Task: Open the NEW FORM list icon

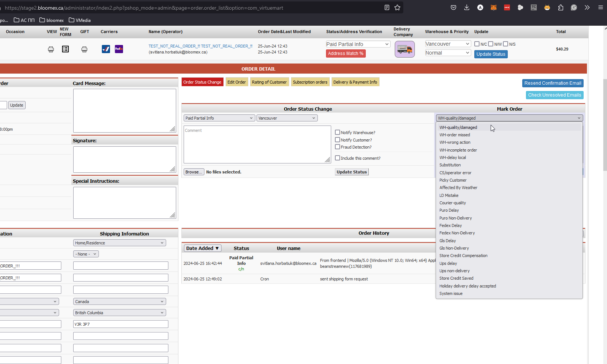Action: tap(65, 49)
